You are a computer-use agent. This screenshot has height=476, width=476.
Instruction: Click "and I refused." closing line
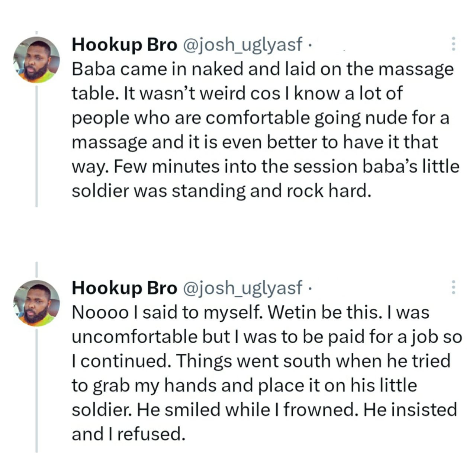pos(128,434)
